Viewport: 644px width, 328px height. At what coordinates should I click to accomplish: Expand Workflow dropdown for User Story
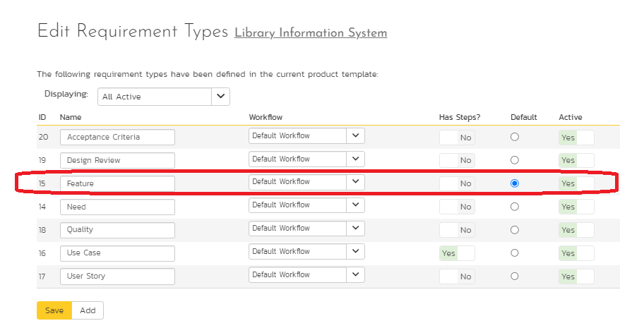coord(306,275)
